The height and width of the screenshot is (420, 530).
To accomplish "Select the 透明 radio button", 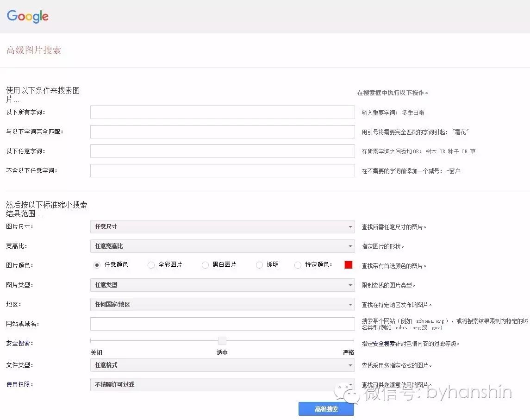I will 259,265.
